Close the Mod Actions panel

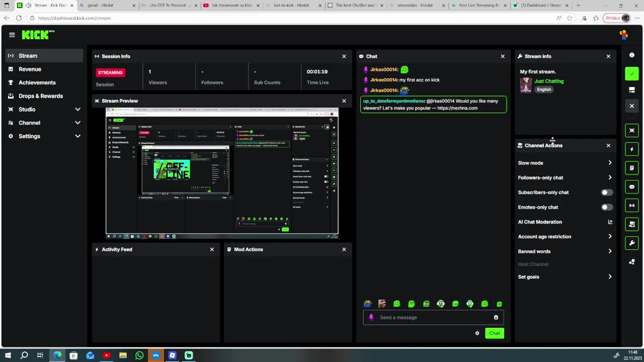pyautogui.click(x=344, y=249)
